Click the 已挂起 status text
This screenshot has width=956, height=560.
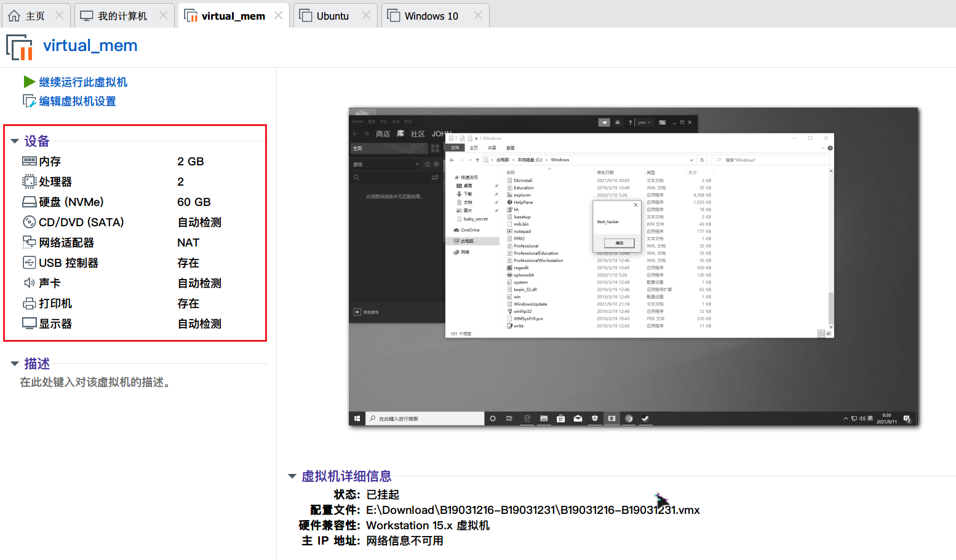[x=383, y=494]
